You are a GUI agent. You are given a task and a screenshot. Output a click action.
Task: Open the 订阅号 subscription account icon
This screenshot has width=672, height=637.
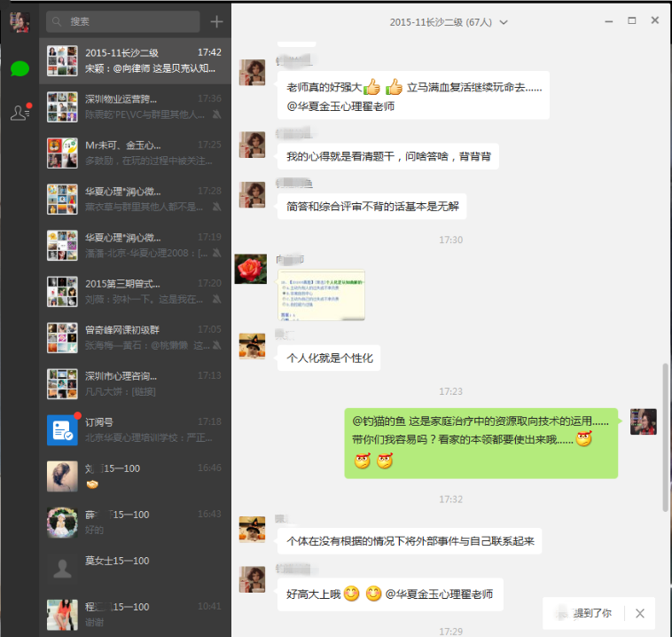click(x=62, y=430)
